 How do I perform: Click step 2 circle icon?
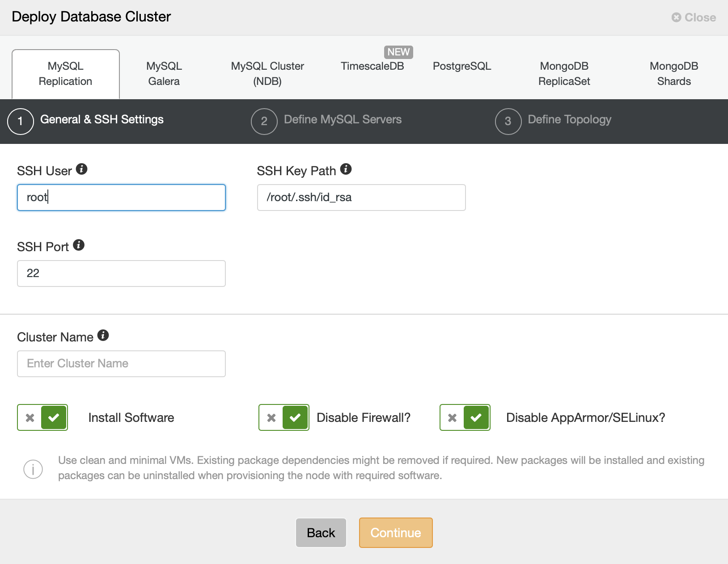pos(264,121)
